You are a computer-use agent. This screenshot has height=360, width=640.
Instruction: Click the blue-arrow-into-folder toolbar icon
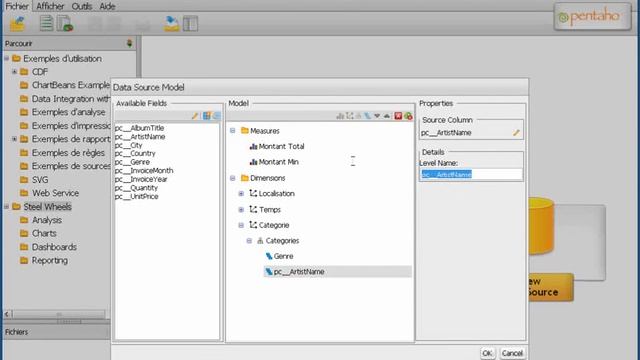click(x=172, y=23)
